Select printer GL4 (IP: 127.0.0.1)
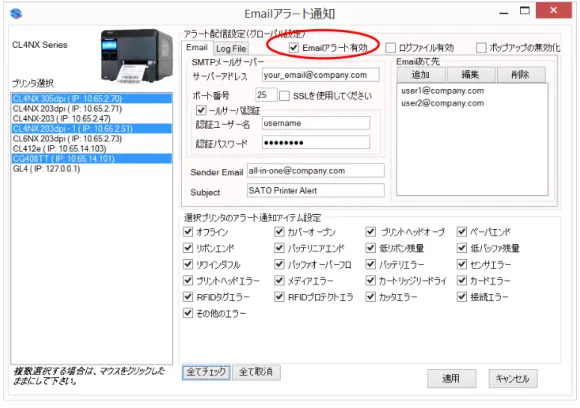The width and height of the screenshot is (580, 408). 92,168
